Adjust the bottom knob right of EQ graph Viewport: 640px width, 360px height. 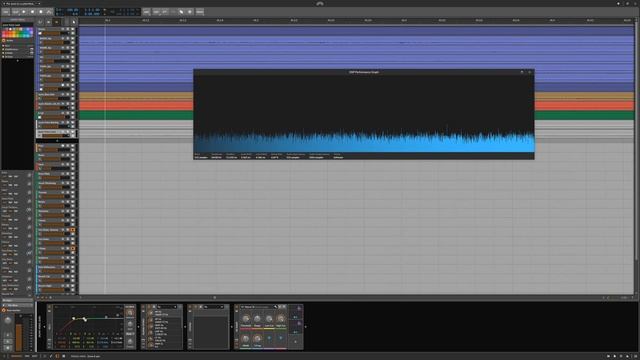click(130, 342)
